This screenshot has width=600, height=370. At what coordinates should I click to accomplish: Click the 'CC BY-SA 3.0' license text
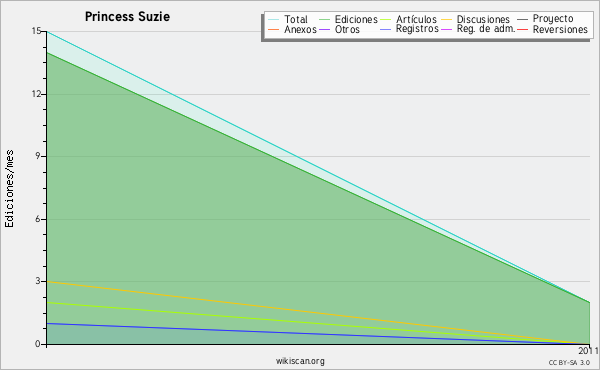tap(569, 362)
